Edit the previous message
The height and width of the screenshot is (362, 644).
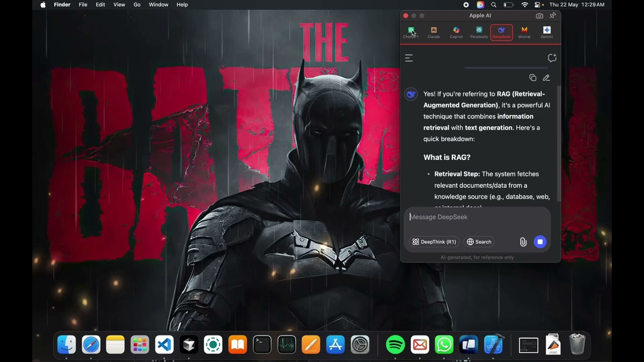(x=546, y=78)
